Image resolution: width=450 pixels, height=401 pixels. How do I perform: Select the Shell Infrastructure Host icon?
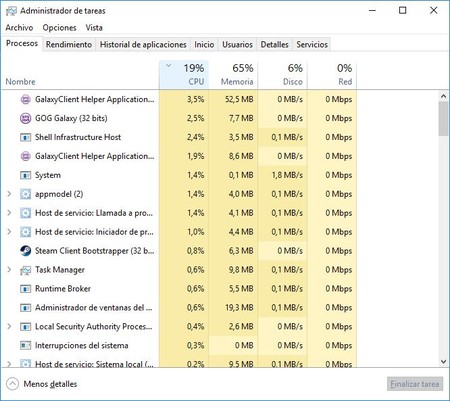(x=25, y=137)
